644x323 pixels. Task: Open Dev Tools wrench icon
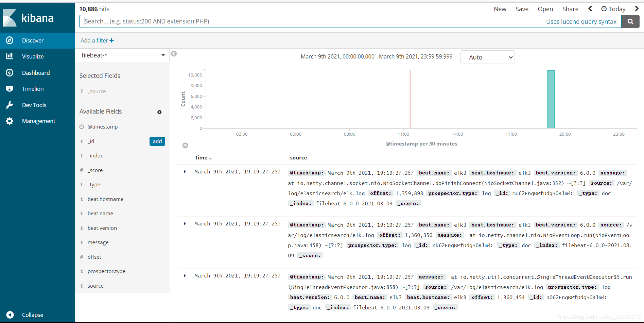pos(10,105)
